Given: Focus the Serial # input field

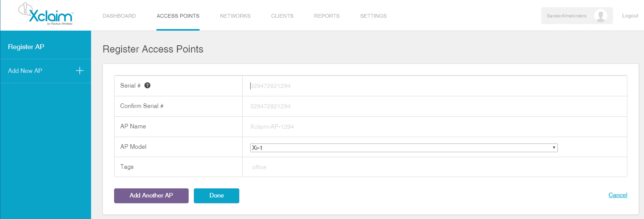Looking at the screenshot, I should click(435, 86).
